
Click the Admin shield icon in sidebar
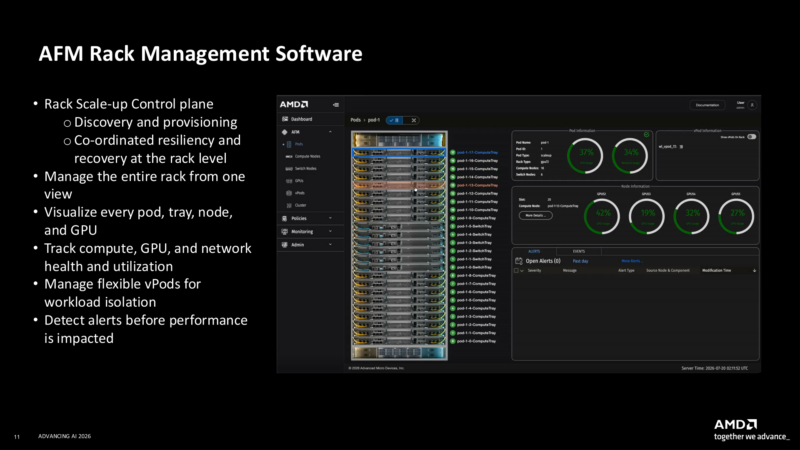point(285,245)
